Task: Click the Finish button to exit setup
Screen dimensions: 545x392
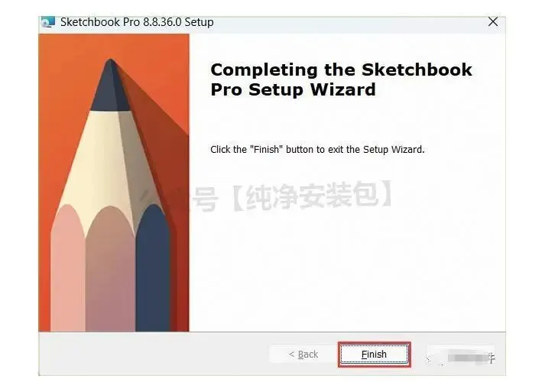Action: 374,354
